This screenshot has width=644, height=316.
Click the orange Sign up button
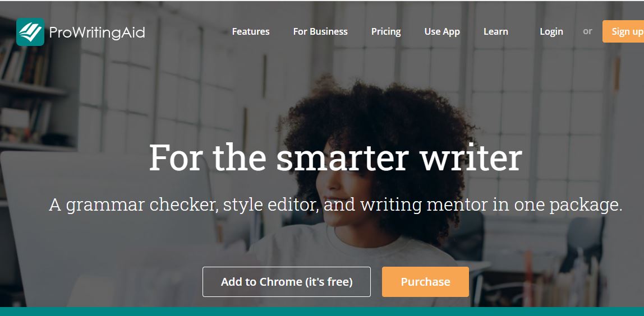pyautogui.click(x=623, y=31)
